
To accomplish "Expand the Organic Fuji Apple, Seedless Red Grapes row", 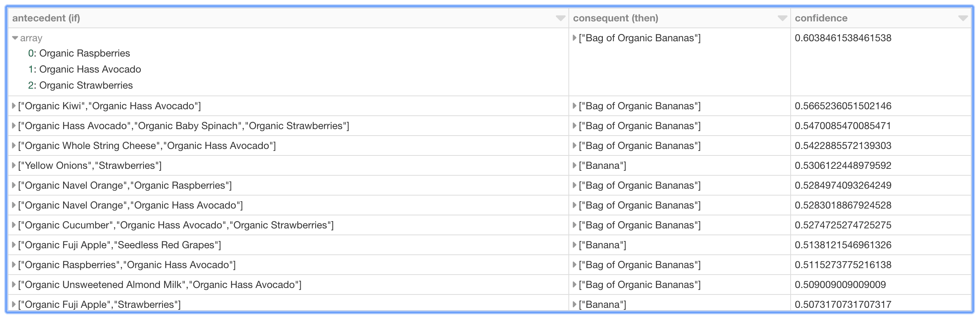I will (14, 245).
